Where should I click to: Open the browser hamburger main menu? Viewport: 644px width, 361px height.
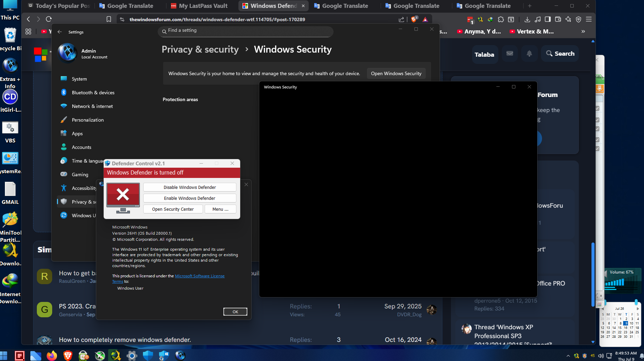point(589,19)
